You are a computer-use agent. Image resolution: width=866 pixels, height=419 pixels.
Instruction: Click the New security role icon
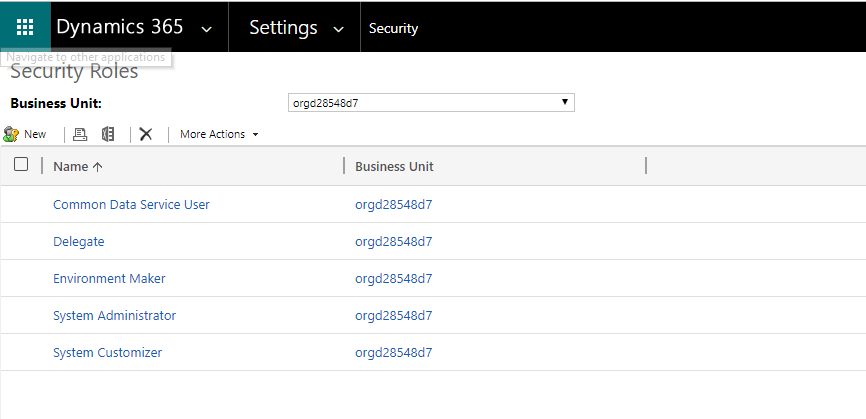coord(11,134)
